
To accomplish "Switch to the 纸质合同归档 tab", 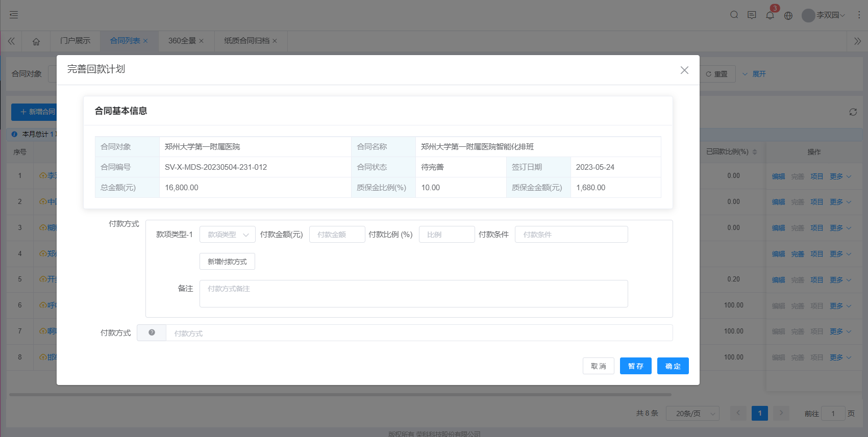I will (x=246, y=41).
